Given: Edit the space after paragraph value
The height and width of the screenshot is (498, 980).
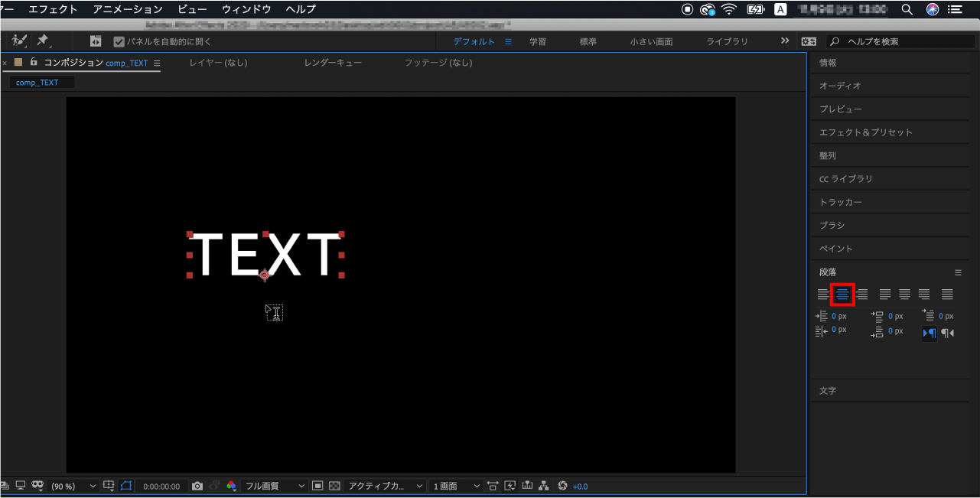Looking at the screenshot, I should (896, 331).
